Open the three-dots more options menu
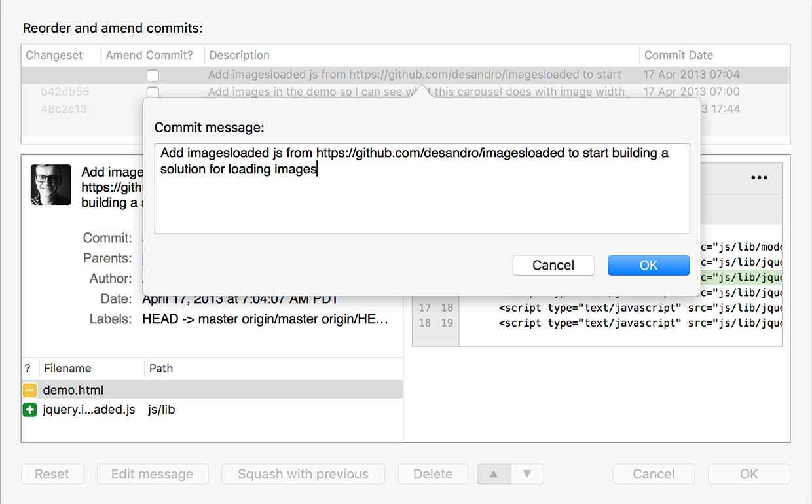812x504 pixels. [x=759, y=177]
